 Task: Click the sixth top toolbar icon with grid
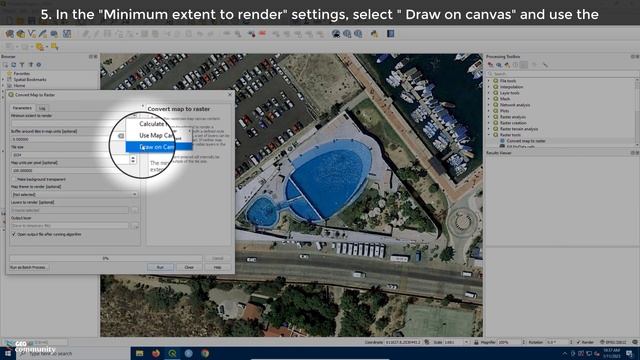pos(67,34)
